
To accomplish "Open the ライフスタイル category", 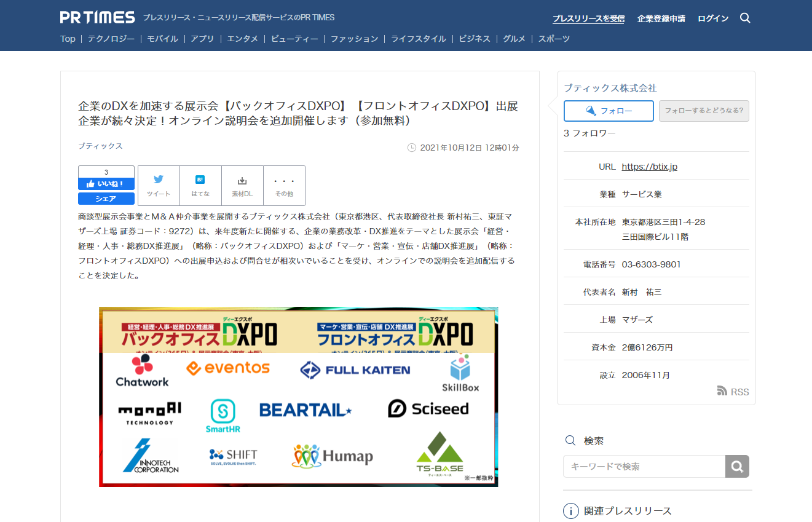I will [x=419, y=39].
